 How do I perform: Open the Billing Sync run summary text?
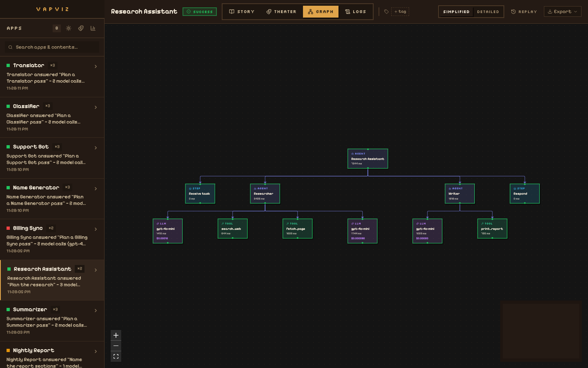pos(47,240)
